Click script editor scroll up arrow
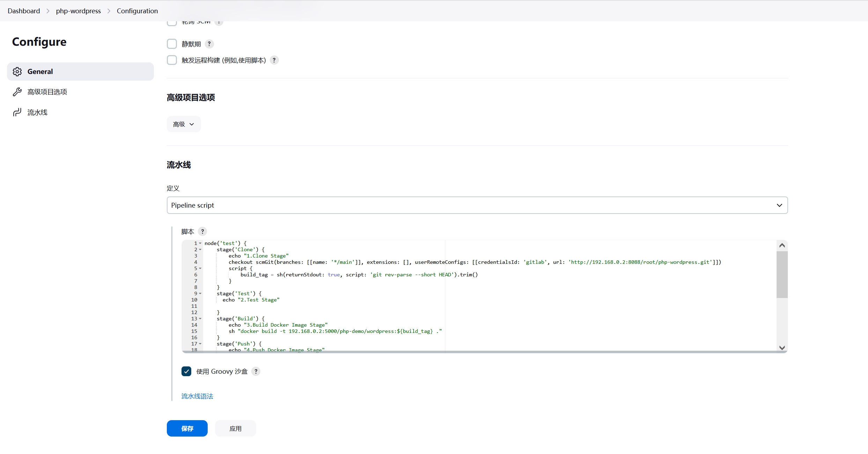 coord(782,245)
